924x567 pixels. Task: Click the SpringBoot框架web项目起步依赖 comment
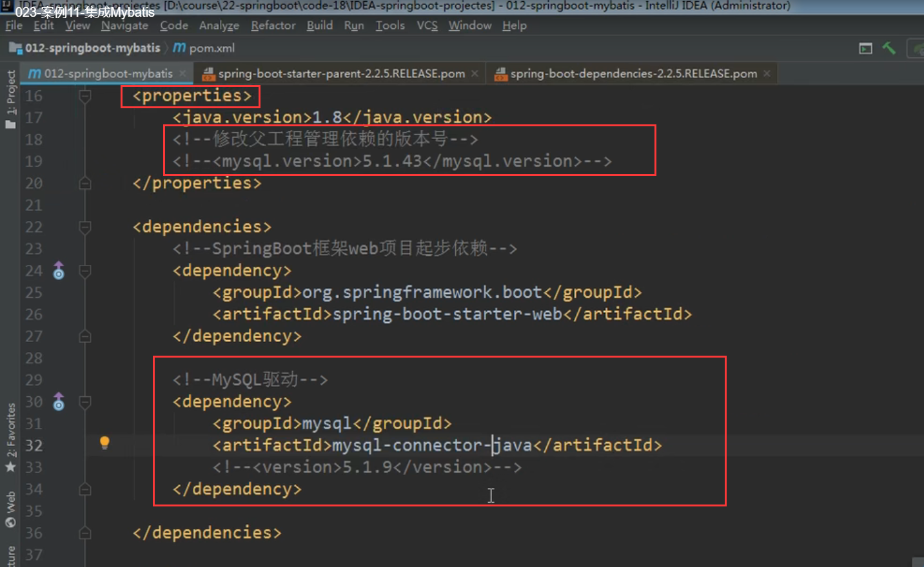pos(345,249)
